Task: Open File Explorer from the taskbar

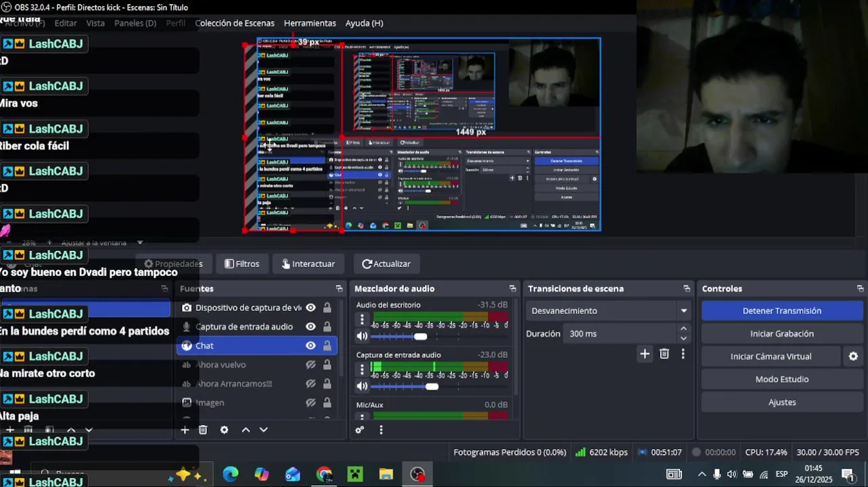Action: pos(386,474)
